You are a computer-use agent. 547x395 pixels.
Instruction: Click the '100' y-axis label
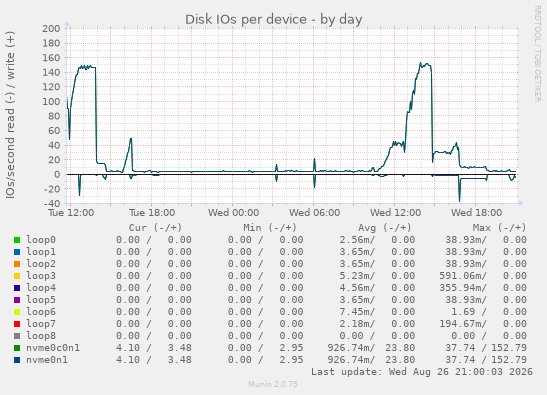tap(51, 102)
